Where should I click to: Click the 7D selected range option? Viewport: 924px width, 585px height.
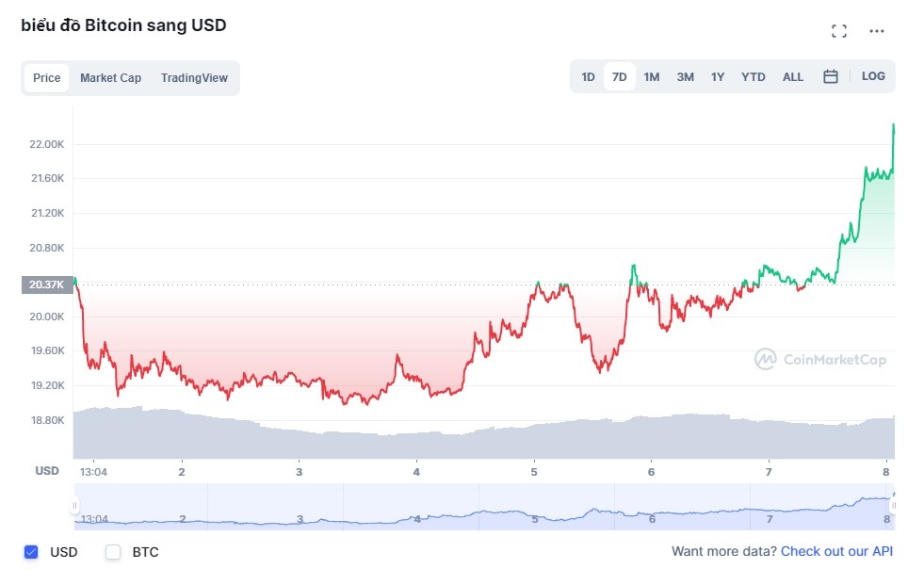[619, 76]
